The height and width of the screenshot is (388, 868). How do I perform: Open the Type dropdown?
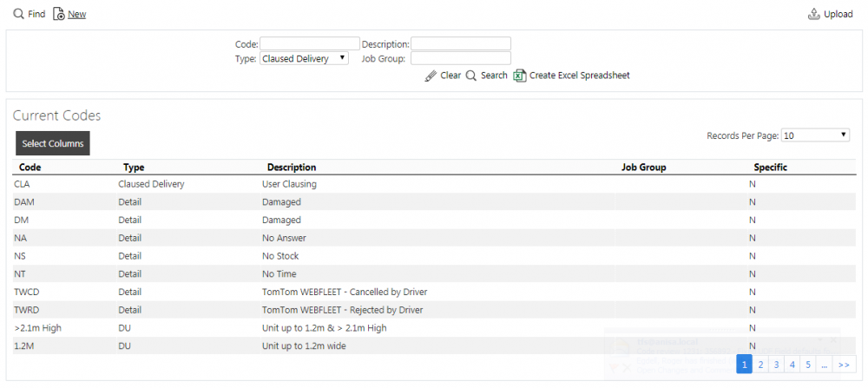click(304, 59)
